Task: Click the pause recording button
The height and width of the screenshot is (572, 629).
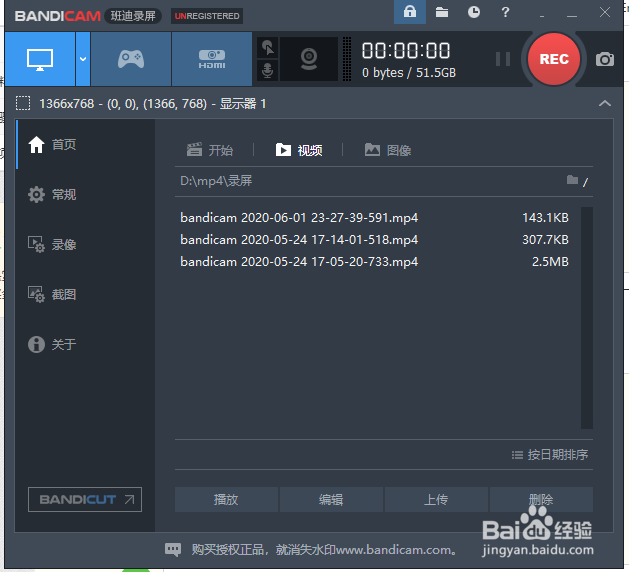Action: (503, 59)
